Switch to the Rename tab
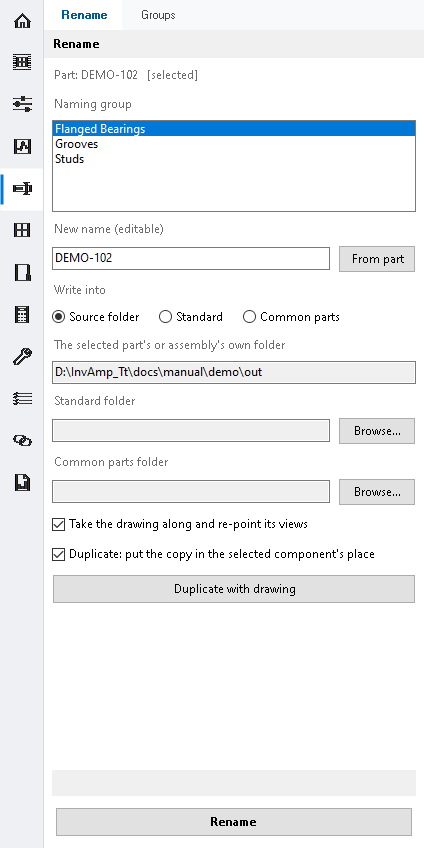This screenshot has width=424, height=848. [x=84, y=15]
